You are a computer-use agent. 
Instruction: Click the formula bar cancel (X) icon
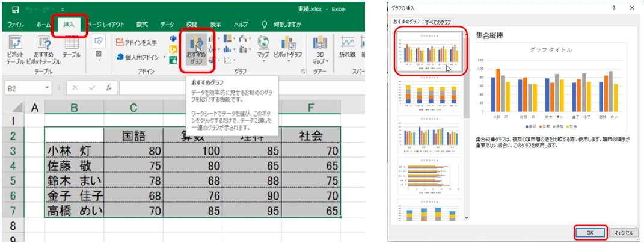75,88
